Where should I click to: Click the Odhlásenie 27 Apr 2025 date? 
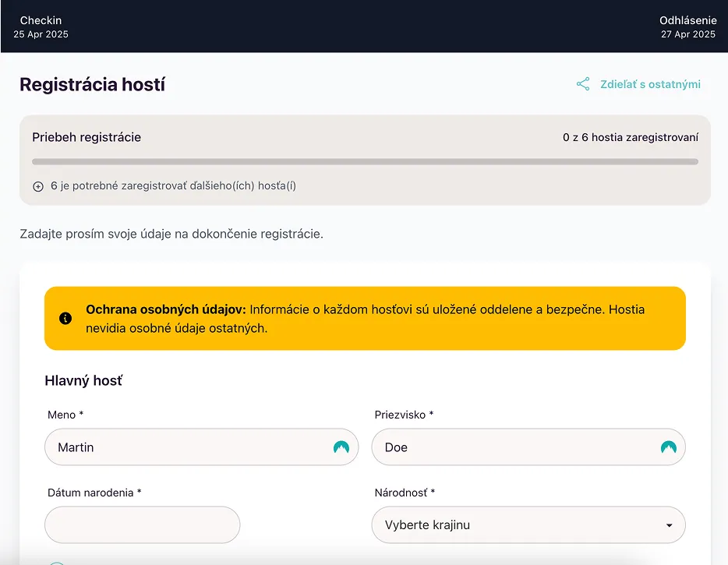688,27
